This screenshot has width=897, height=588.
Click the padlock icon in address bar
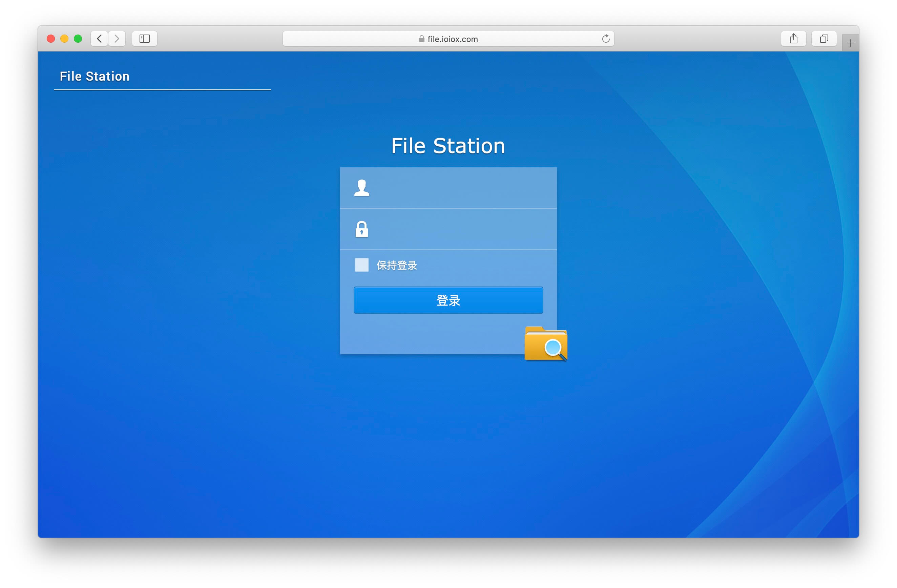click(x=421, y=39)
